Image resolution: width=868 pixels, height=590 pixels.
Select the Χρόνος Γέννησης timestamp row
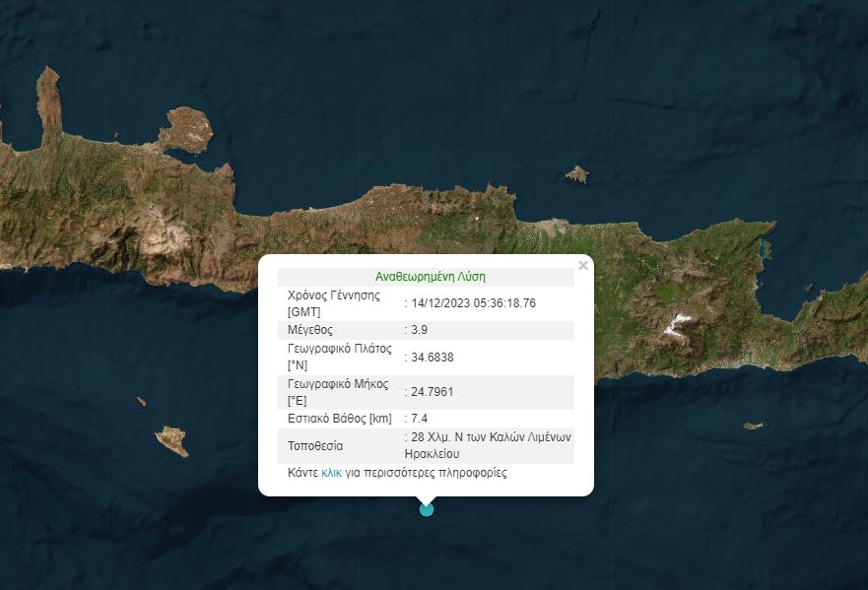coord(428,303)
